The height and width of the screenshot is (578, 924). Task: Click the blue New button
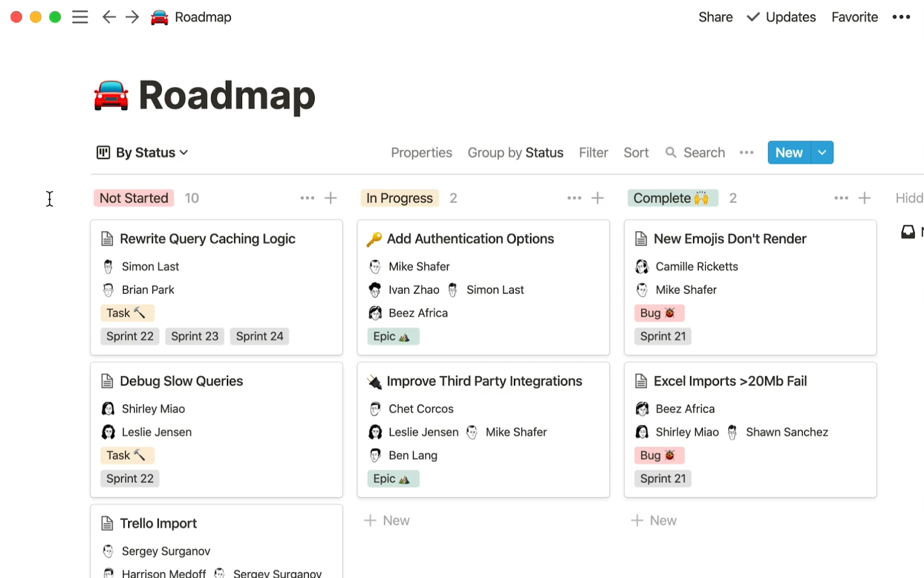tap(788, 152)
